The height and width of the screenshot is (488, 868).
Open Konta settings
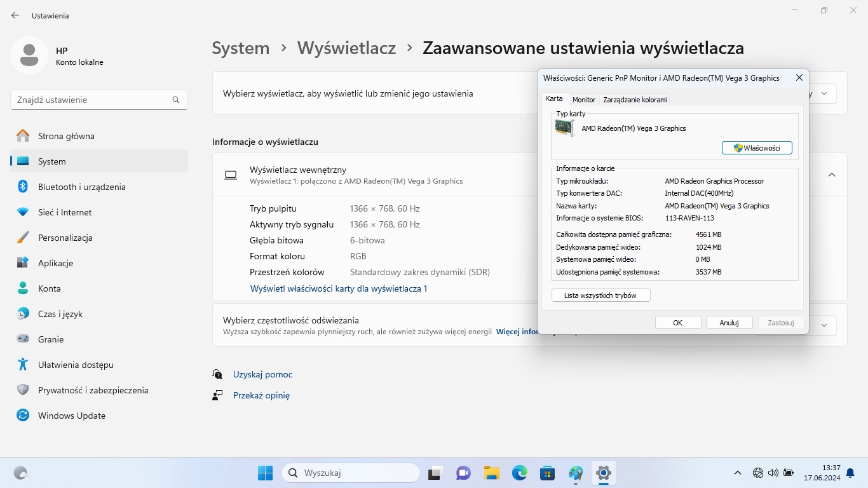(x=99, y=288)
